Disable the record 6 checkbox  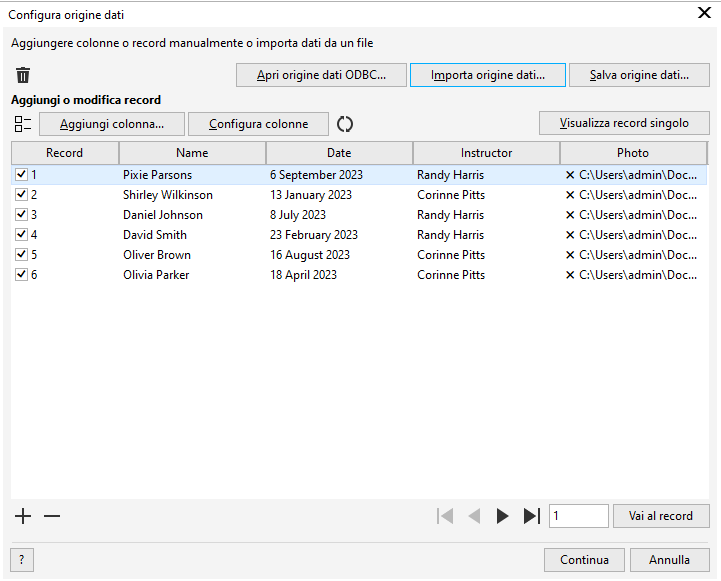pyautogui.click(x=21, y=275)
